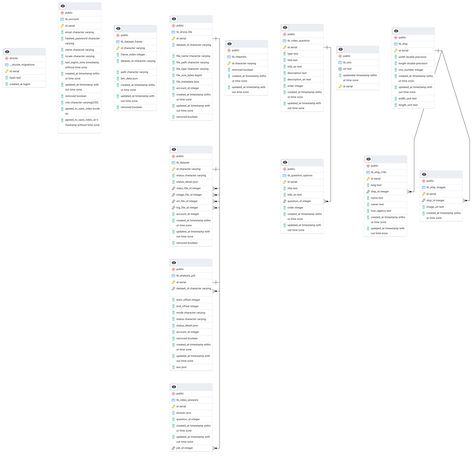Click foreign key icon for question_id integer

tap(284, 201)
